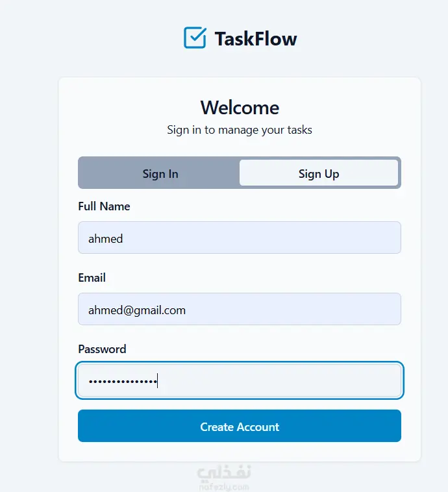Screen dimensions: 448x492
Task: Click the Full Name field label
Action: coord(104,206)
